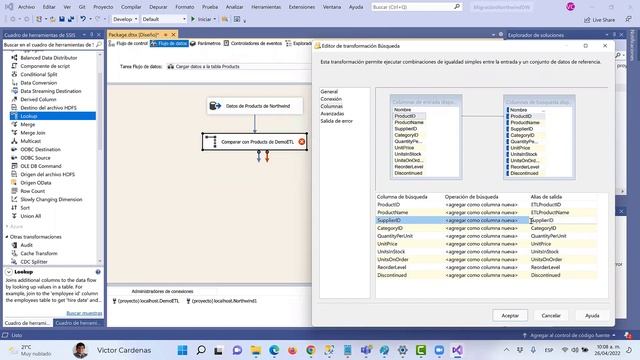Uncheck CategoryID in lookup columns list
The height and width of the screenshot is (360, 640).
tap(508, 135)
